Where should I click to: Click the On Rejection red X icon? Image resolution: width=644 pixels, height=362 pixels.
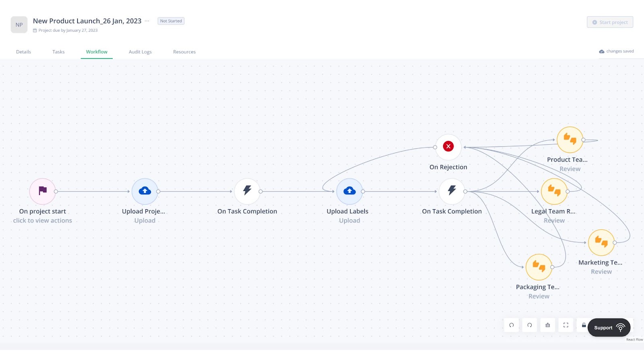448,146
